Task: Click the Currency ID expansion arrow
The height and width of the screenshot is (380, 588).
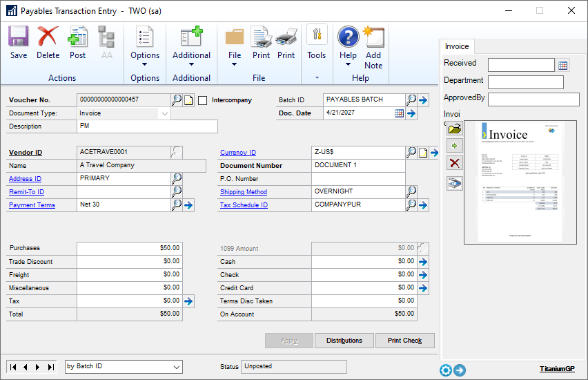Action: 434,153
